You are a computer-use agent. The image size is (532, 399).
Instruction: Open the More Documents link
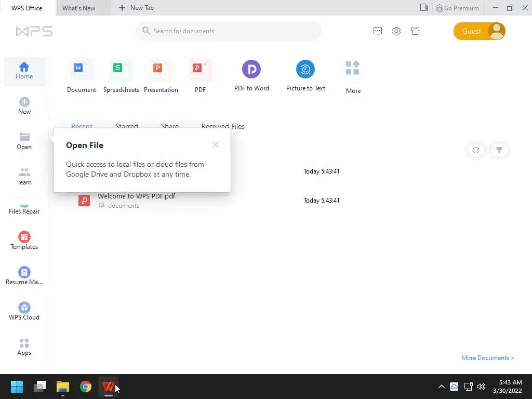(487, 358)
